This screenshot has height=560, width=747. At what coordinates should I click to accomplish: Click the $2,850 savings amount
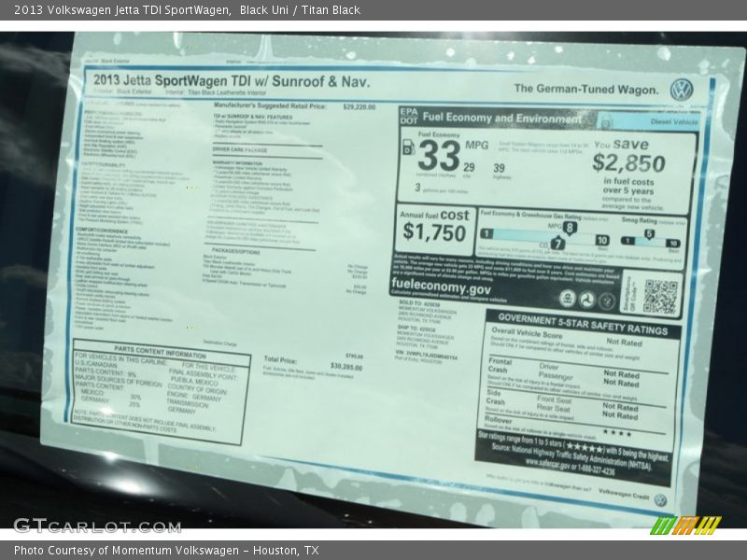[628, 163]
